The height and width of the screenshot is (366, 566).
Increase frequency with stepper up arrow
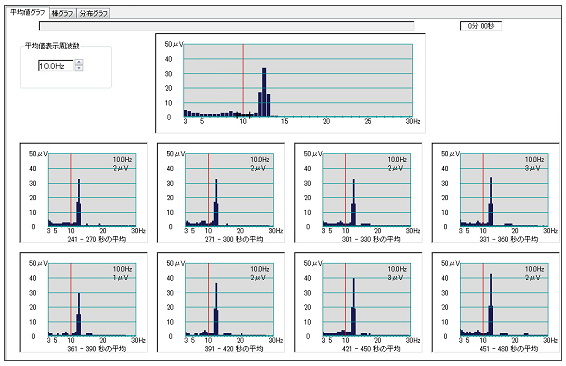pyautogui.click(x=79, y=62)
